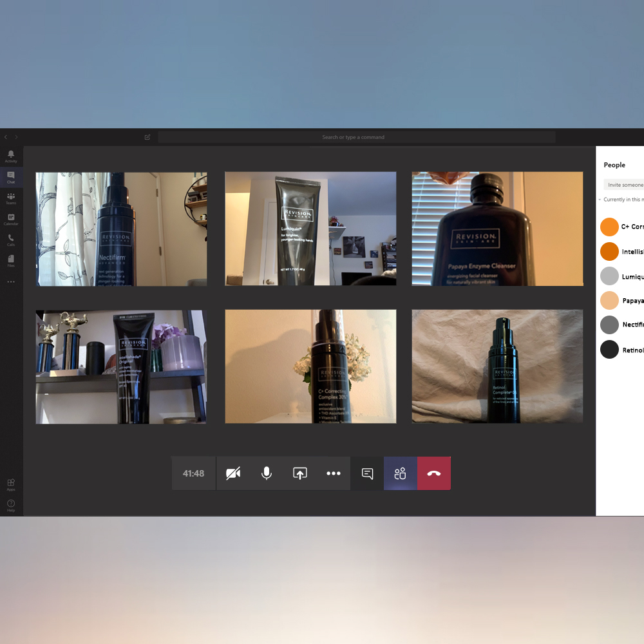Screen dimensions: 644x644
Task: Click the People panel heading
Action: tap(614, 165)
